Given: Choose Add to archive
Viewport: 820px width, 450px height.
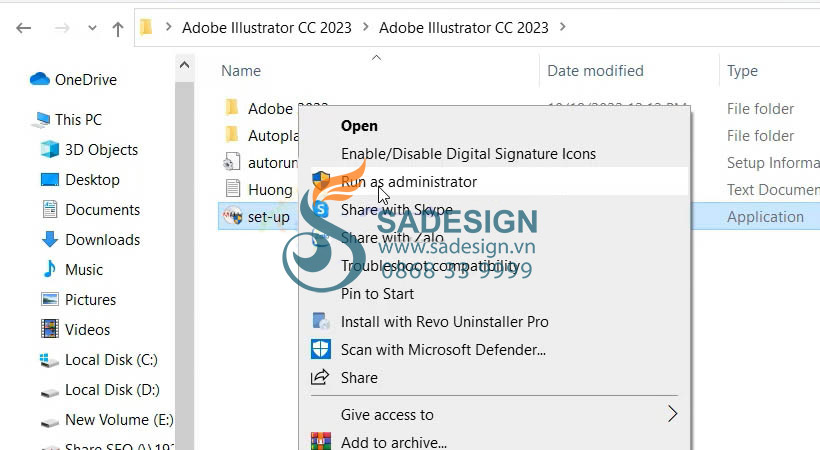Looking at the screenshot, I should [x=393, y=443].
